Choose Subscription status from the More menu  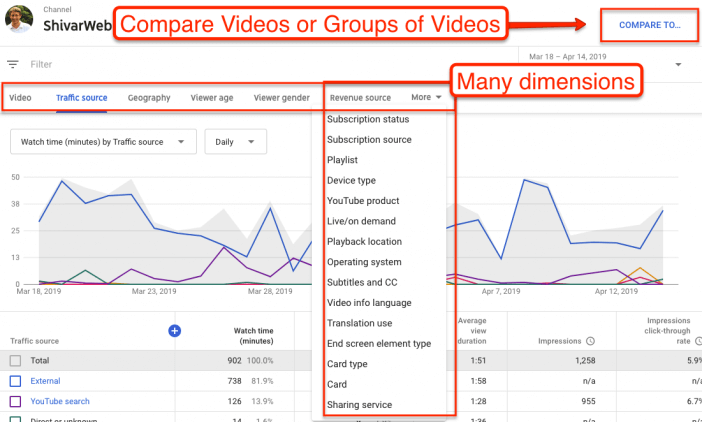point(368,119)
